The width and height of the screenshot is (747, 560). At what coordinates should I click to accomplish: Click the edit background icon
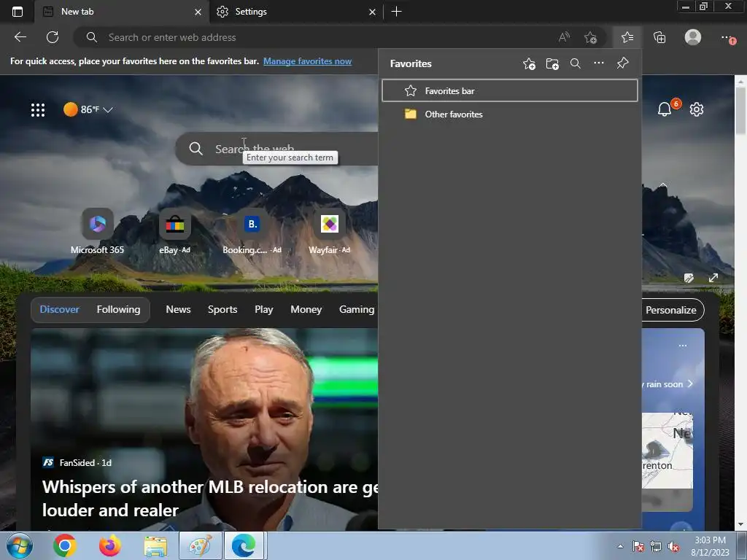[689, 278]
